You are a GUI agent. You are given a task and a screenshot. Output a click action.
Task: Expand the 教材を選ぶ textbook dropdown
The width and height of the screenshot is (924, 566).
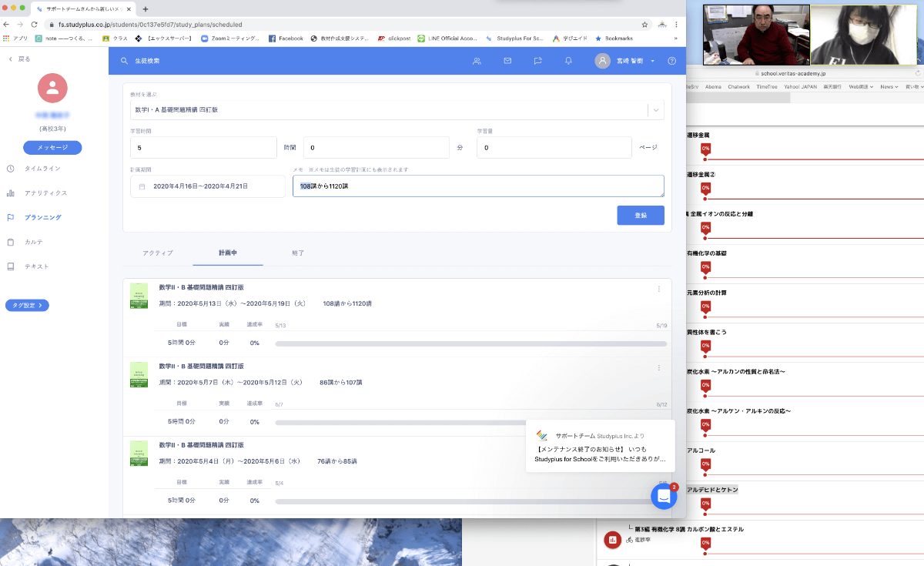656,110
